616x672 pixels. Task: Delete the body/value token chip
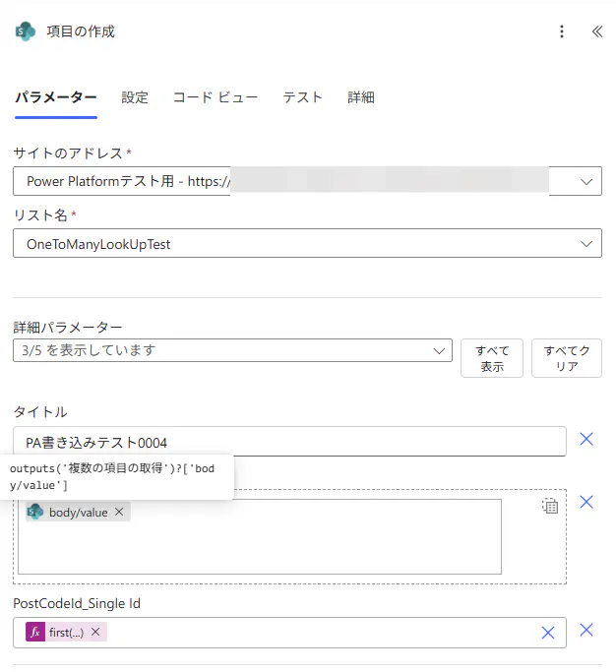coord(119,512)
